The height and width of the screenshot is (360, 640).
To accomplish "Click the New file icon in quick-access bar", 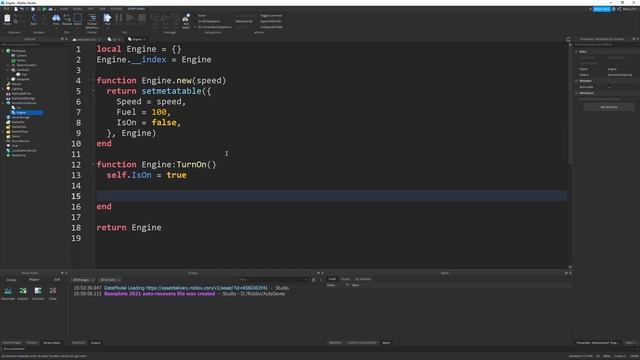I will click(16, 9).
